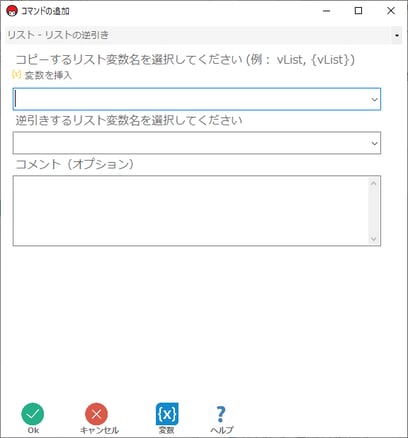Click the comment box scroll-up arrow
Viewport: 408px width, 438px height.
coord(373,183)
